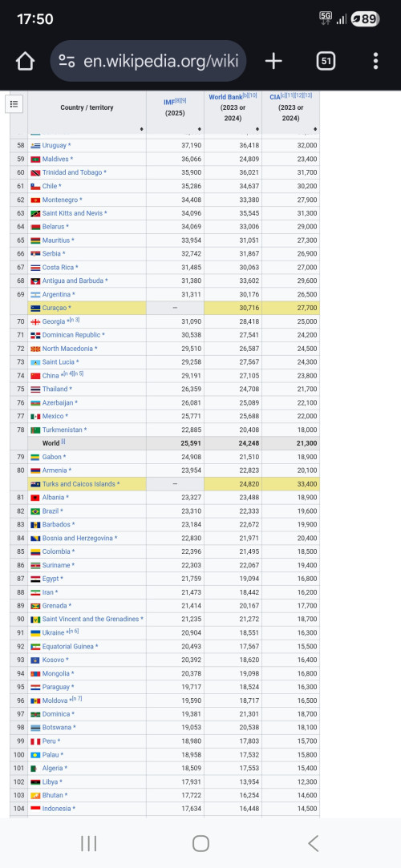Open a new tab with plus icon

point(273,61)
